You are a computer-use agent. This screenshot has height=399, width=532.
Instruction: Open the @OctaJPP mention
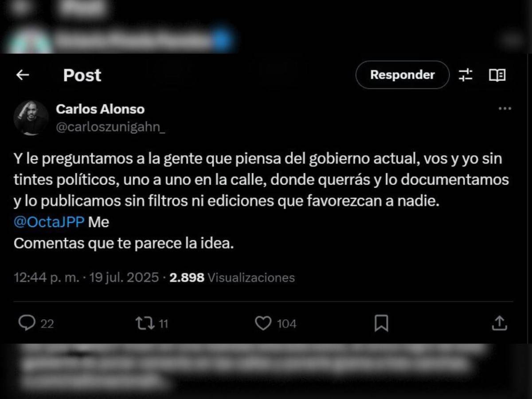click(x=49, y=222)
